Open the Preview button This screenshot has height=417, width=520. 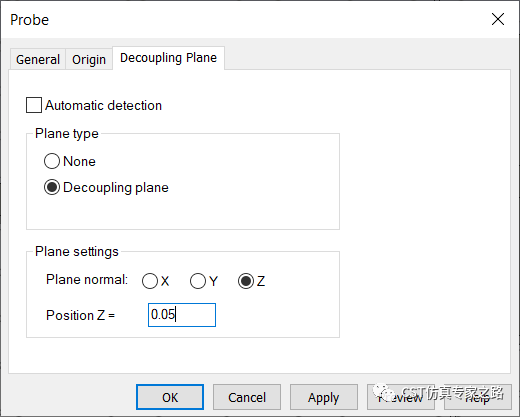click(x=401, y=397)
